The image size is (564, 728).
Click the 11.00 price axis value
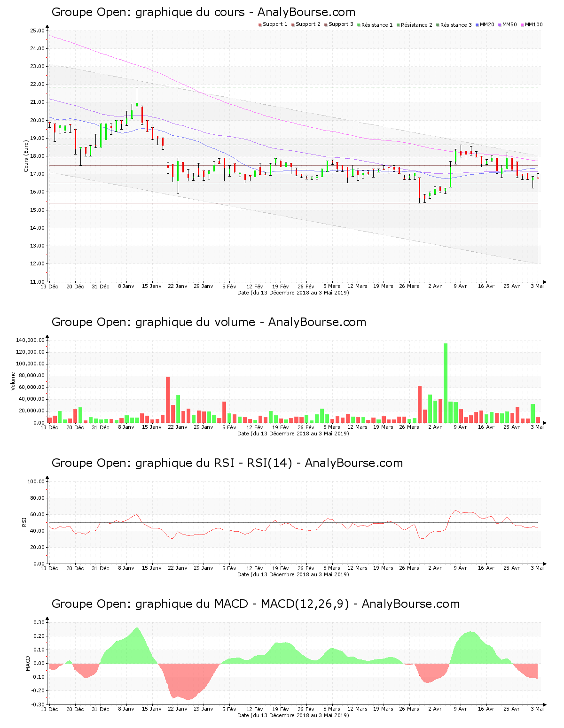(37, 282)
